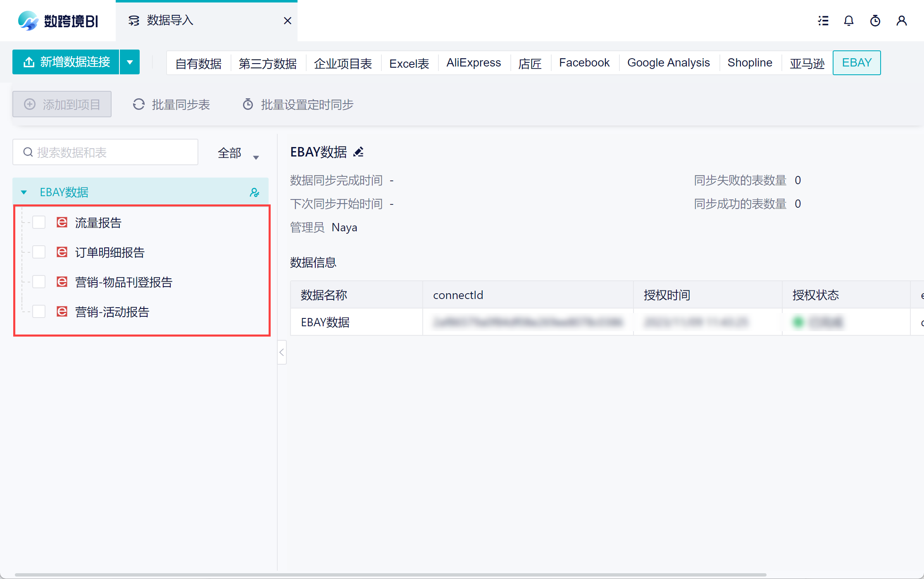Open the notification bell
Screen dimensions: 924x579
point(849,21)
